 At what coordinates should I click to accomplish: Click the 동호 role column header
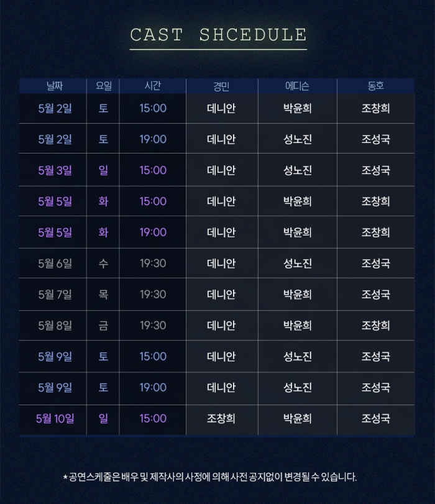(x=375, y=86)
